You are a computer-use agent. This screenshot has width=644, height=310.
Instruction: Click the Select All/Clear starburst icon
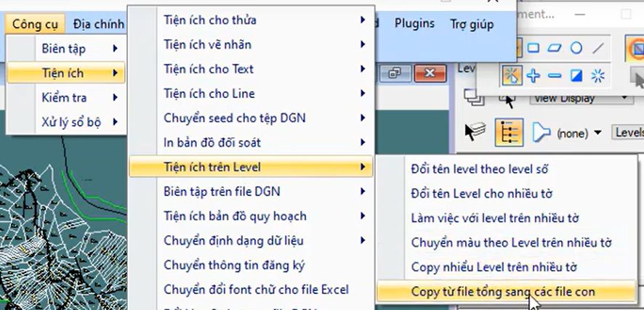click(x=598, y=76)
